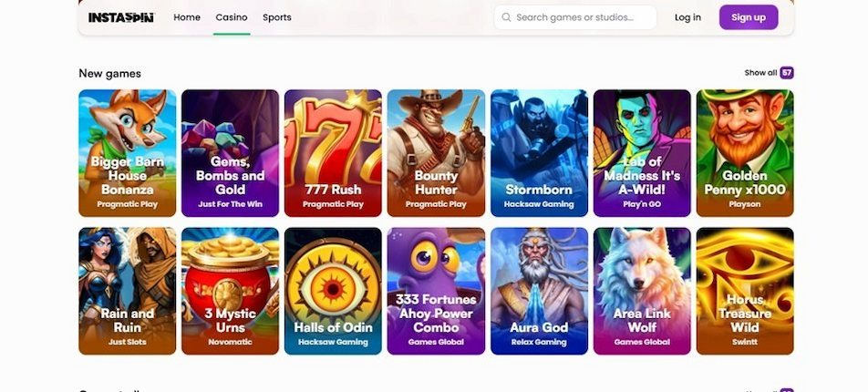The height and width of the screenshot is (392, 868).
Task: Launch Golden Penny x1000 game
Action: click(745, 153)
